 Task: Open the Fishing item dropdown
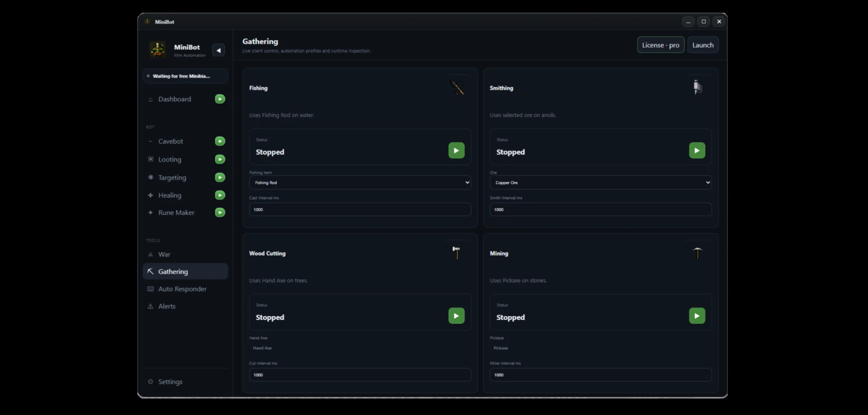coord(360,183)
